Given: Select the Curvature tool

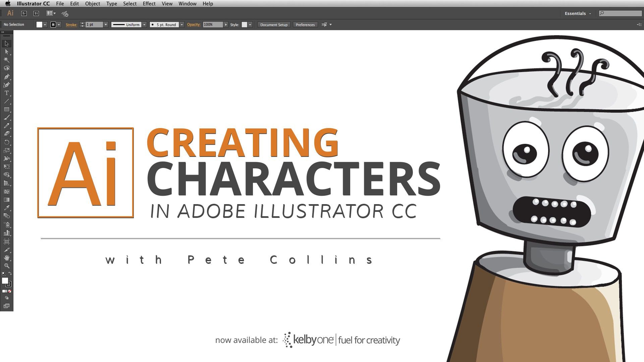Looking at the screenshot, I should [6, 85].
